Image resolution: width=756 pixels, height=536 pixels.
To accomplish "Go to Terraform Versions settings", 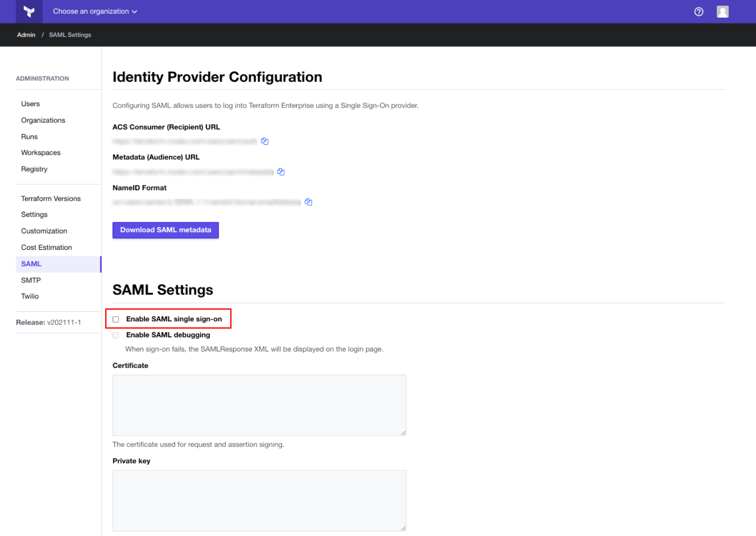I will point(51,199).
